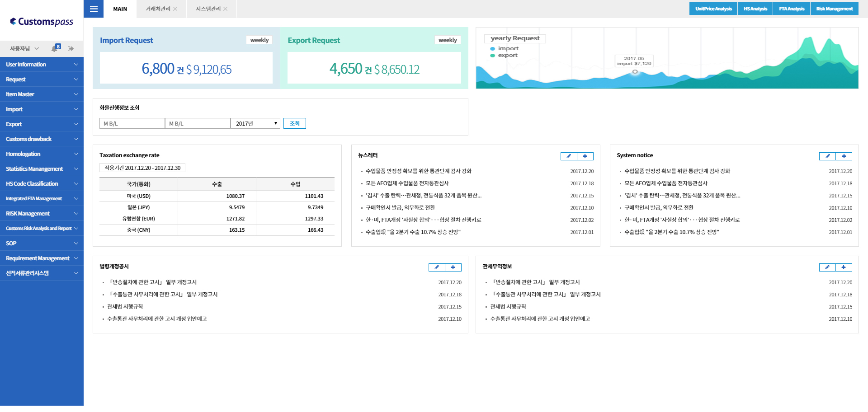Screen dimensions: 868x412
Task: Click the 관세무역정보 plus icon
Action: [844, 267]
